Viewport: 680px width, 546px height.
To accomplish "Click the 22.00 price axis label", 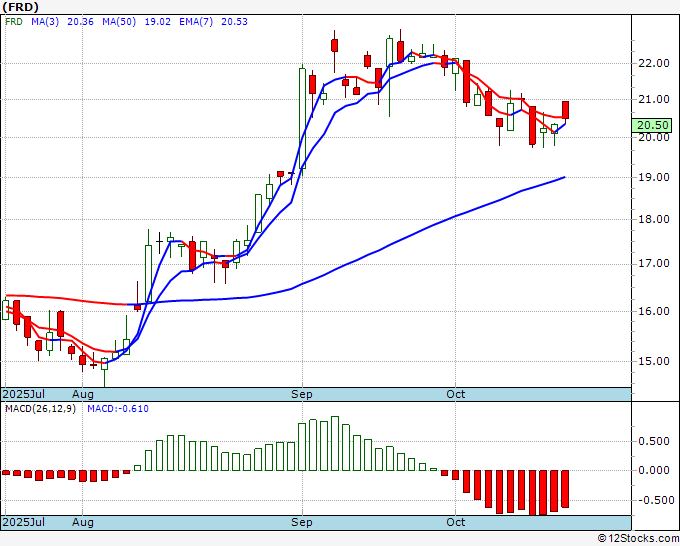I will (654, 63).
